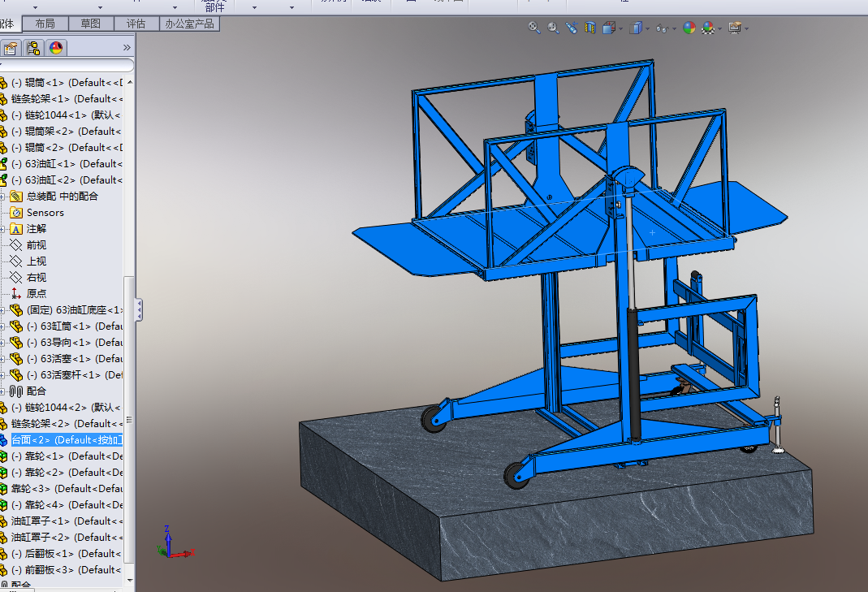Click the 配合 paperclip mates icon
This screenshot has width=868, height=592.
pyautogui.click(x=16, y=391)
